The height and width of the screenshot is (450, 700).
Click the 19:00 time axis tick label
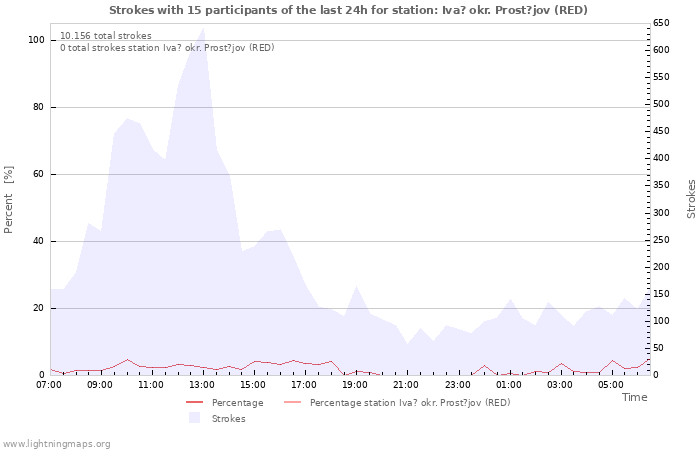355,385
